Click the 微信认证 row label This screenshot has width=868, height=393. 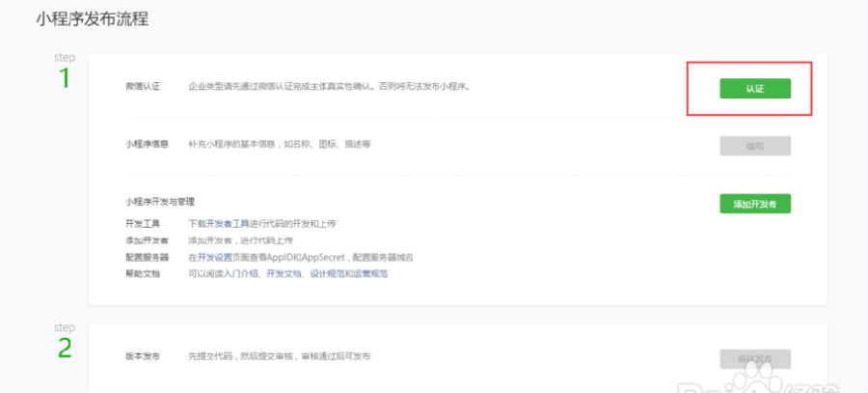[x=143, y=87]
